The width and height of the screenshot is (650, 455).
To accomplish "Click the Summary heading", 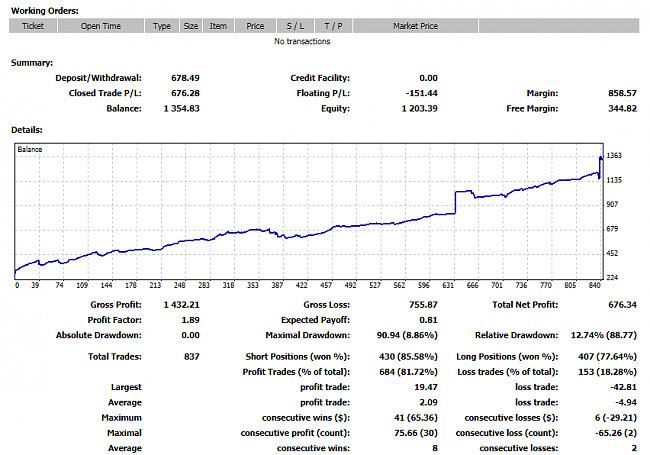I will (x=32, y=63).
